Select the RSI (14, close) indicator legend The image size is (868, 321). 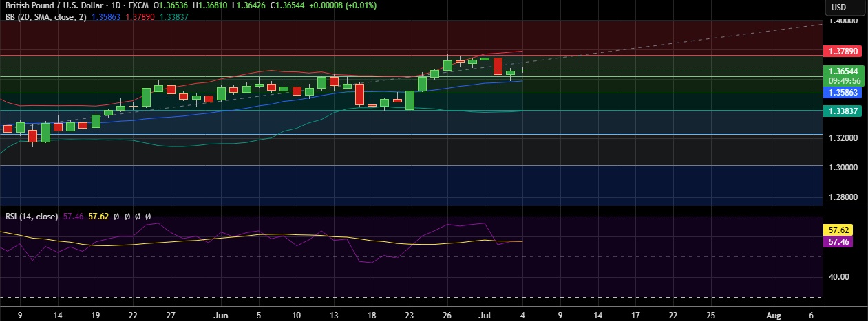point(31,216)
